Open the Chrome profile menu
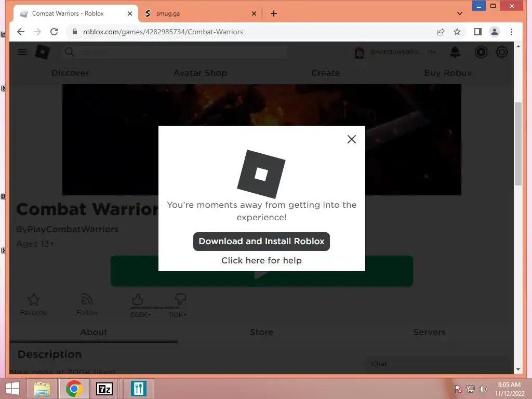Screen dimensions: 532x399 495,32
